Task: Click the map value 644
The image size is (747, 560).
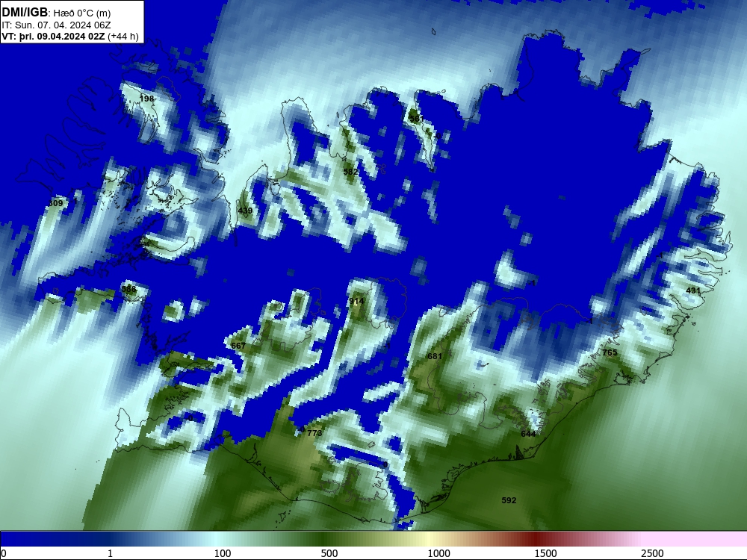Action: pyautogui.click(x=528, y=434)
